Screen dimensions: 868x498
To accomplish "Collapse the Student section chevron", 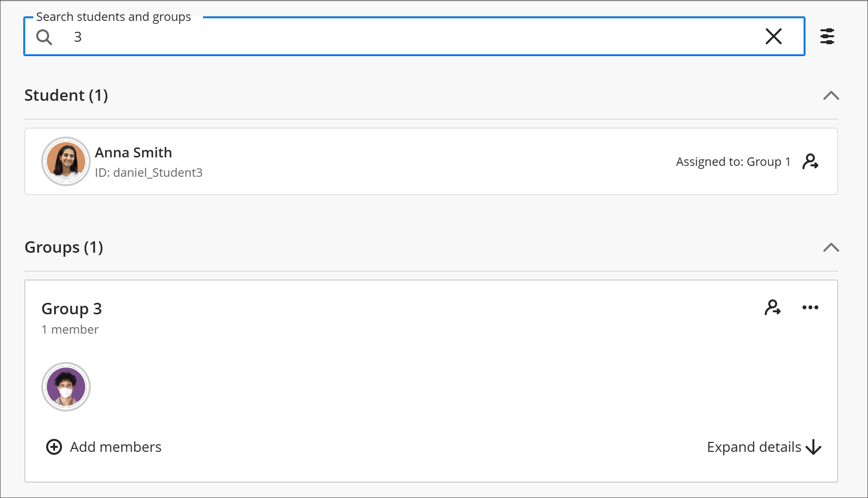I will tap(831, 95).
